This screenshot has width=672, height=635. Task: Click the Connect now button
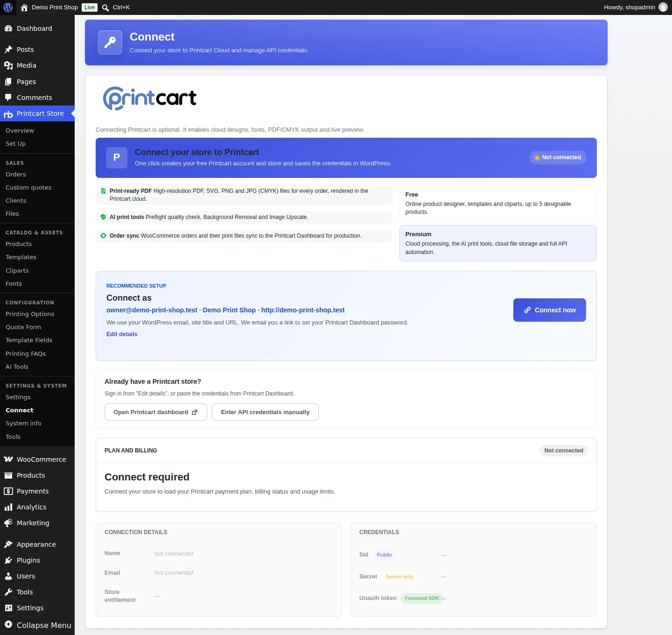tap(550, 310)
